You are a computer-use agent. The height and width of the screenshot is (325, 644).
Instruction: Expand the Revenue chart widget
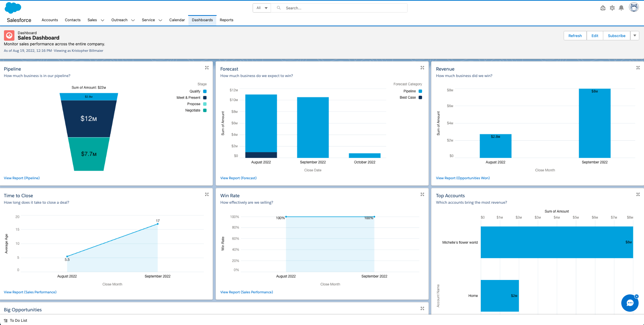[638, 68]
